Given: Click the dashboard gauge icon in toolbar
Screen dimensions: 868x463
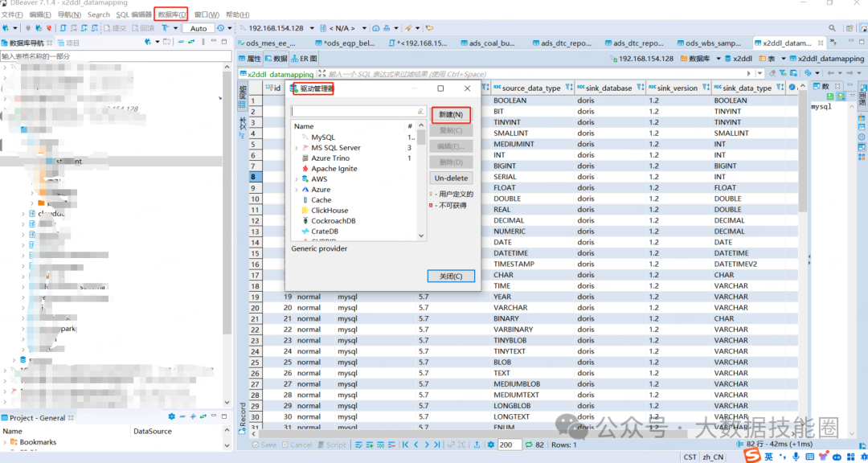Looking at the screenshot, I should pyautogui.click(x=376, y=28).
